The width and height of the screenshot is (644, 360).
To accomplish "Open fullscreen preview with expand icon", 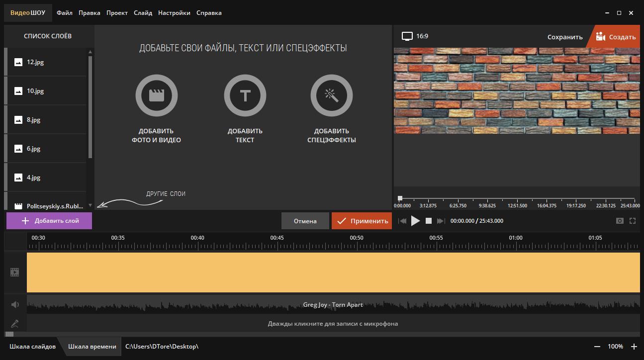I will point(633,221).
